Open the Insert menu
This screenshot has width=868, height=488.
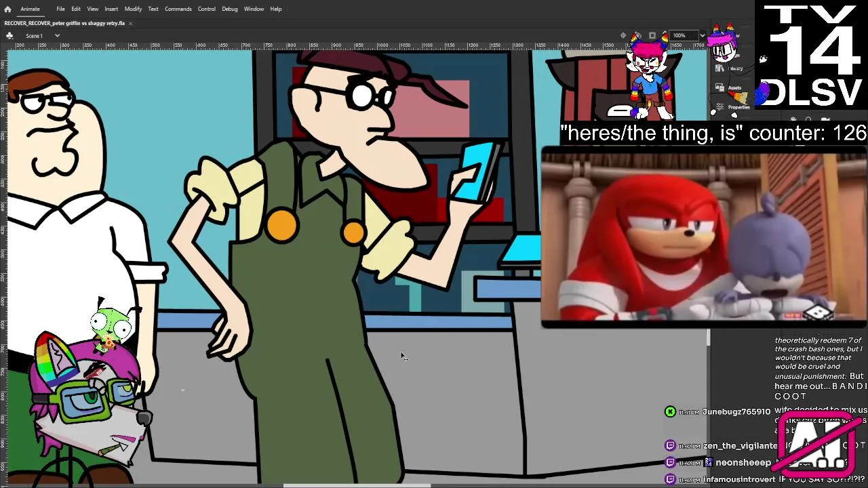click(111, 9)
